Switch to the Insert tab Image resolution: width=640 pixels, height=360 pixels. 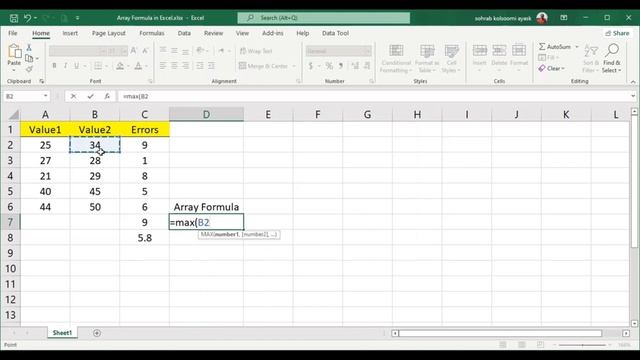pos(70,33)
